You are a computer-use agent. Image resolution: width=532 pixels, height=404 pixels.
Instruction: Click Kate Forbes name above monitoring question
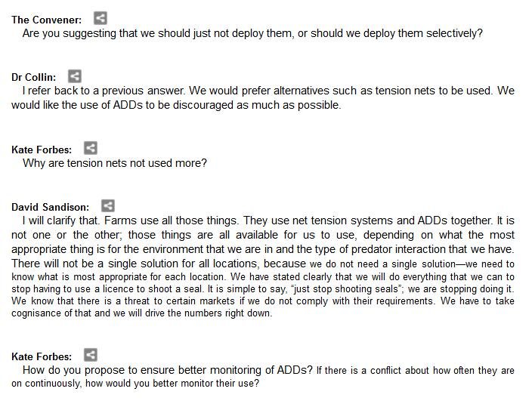42,356
